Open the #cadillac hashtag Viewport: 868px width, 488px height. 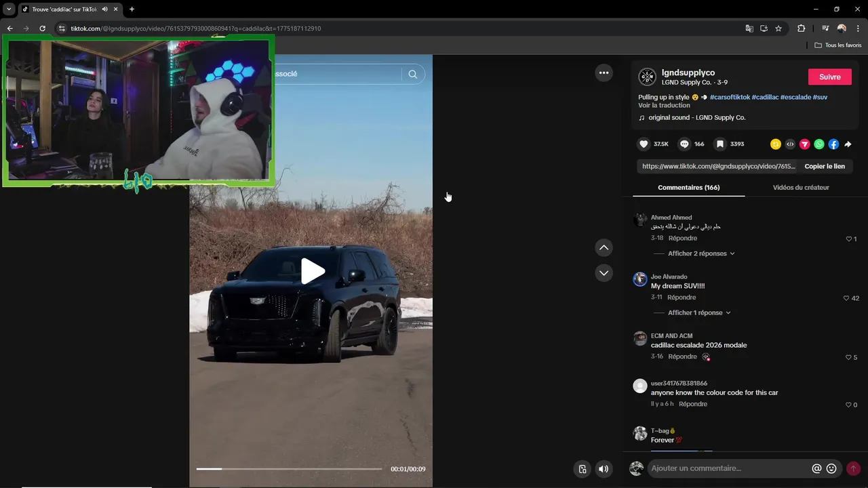click(x=765, y=98)
